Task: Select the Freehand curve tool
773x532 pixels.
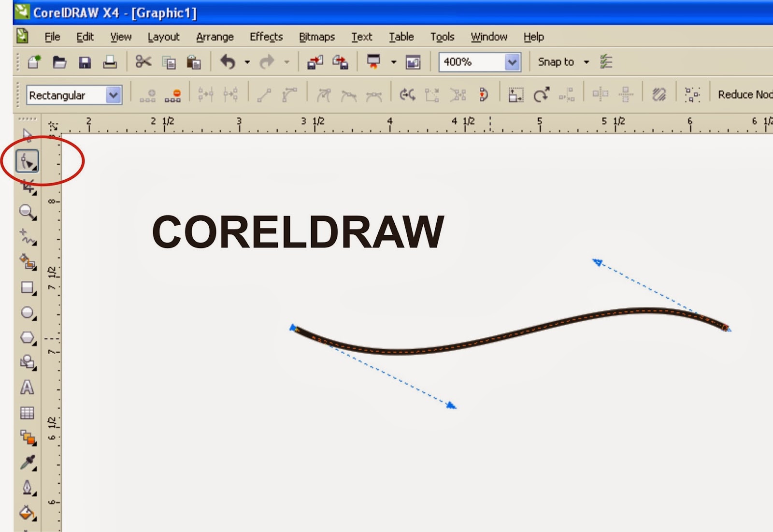Action: [28, 237]
